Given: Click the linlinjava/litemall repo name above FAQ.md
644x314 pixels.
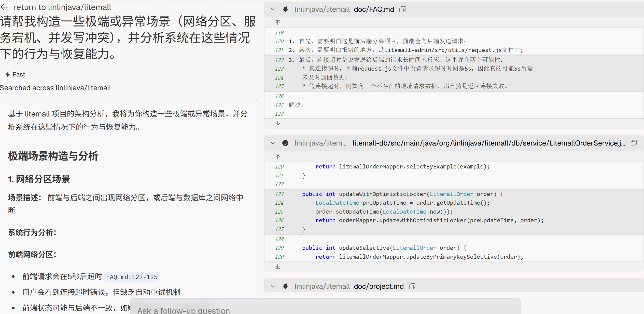Looking at the screenshot, I should (x=322, y=9).
